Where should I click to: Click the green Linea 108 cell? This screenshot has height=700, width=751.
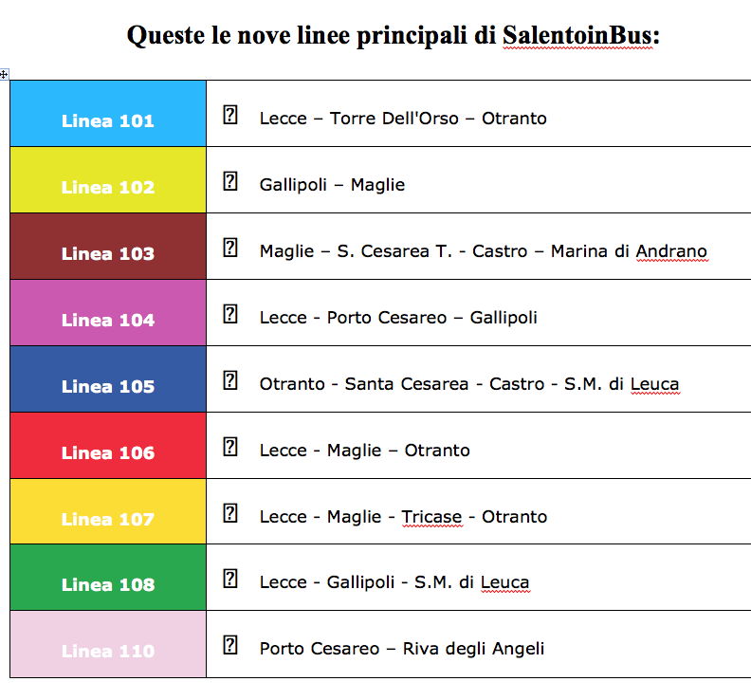coord(108,578)
